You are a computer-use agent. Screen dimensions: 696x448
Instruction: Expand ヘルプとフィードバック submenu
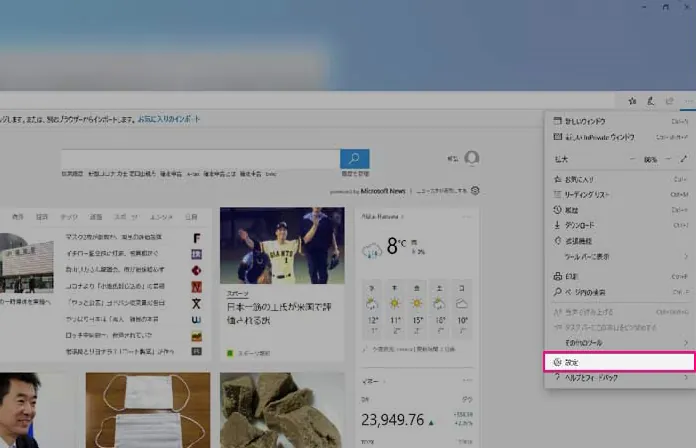click(x=620, y=378)
